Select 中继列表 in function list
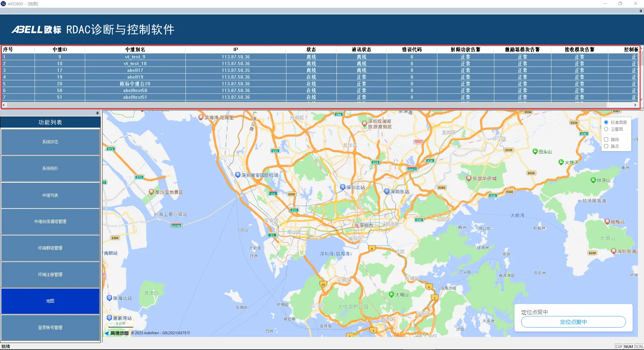The image size is (644, 350). click(50, 195)
